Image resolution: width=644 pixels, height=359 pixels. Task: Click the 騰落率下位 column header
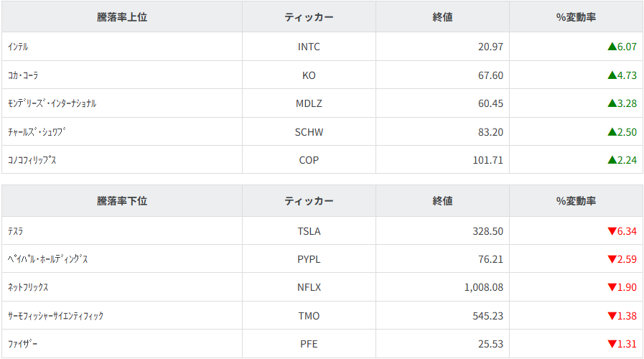122,201
